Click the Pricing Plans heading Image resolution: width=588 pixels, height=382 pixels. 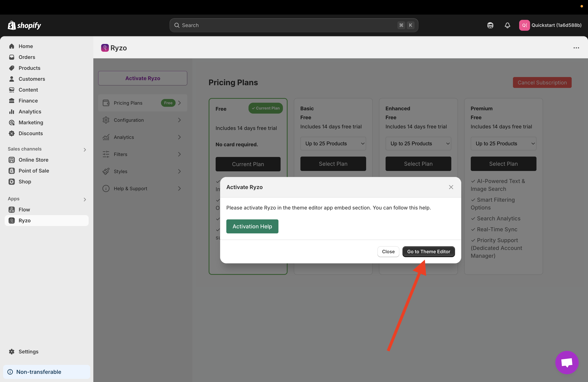click(x=233, y=82)
